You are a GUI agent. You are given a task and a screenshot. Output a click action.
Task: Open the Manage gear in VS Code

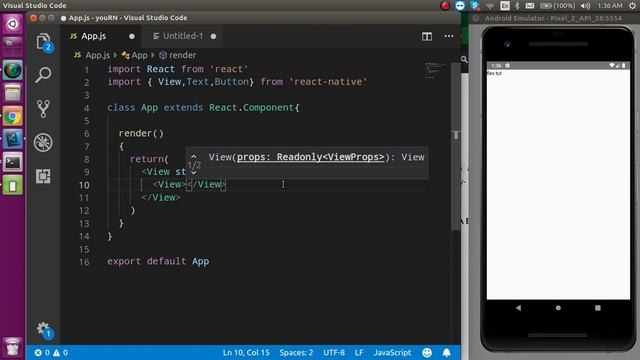tap(43, 329)
